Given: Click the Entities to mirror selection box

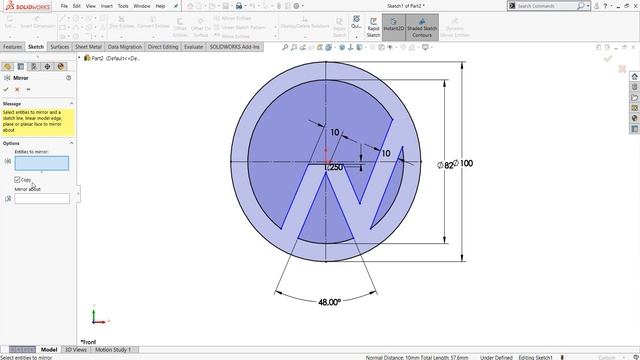Looking at the screenshot, I should (42, 163).
